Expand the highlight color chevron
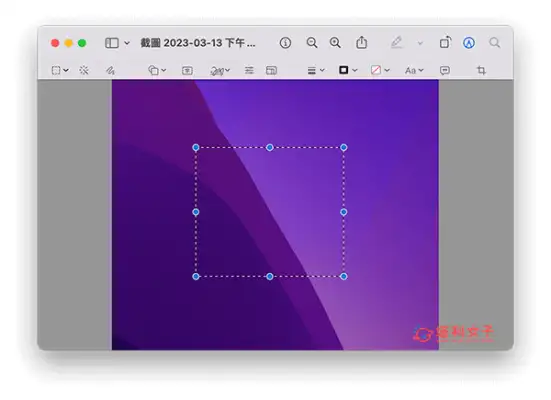Image resolution: width=551 pixels, height=400 pixels. point(420,43)
